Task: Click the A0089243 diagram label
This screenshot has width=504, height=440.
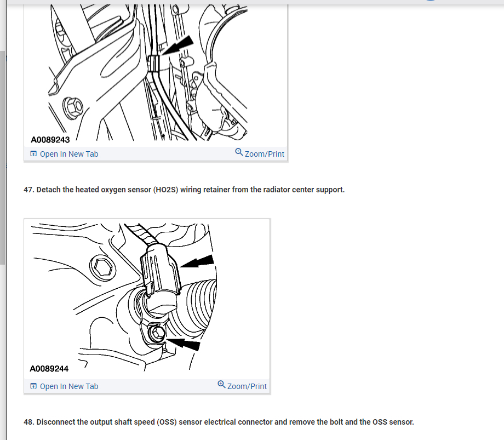Action: (x=50, y=140)
